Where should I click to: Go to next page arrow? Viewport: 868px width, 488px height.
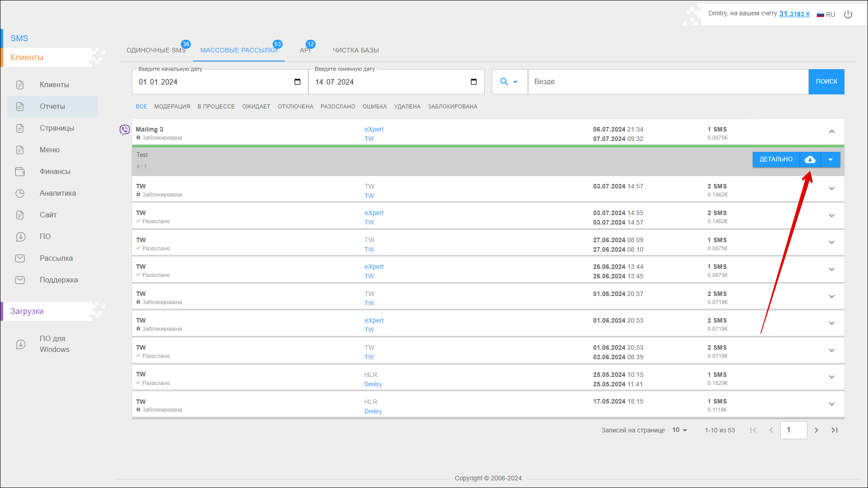pyautogui.click(x=816, y=430)
